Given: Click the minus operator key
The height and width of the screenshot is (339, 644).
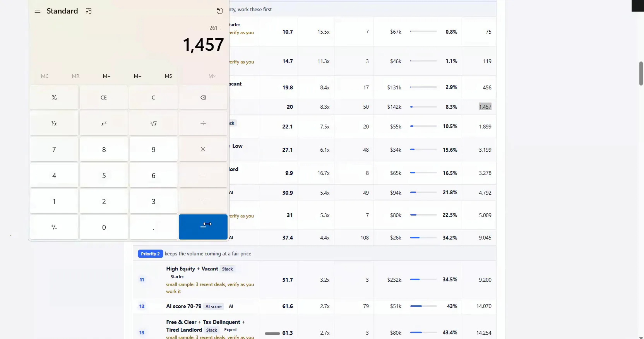Looking at the screenshot, I should (203, 175).
